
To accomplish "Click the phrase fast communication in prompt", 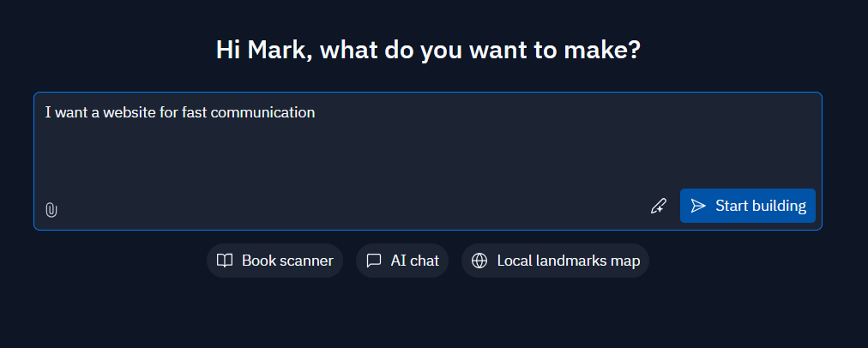I will click(249, 112).
